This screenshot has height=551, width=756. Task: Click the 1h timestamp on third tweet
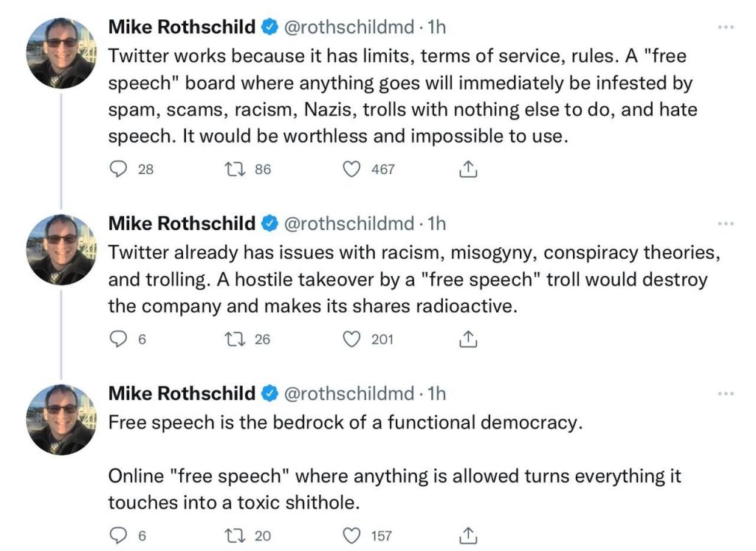[437, 393]
